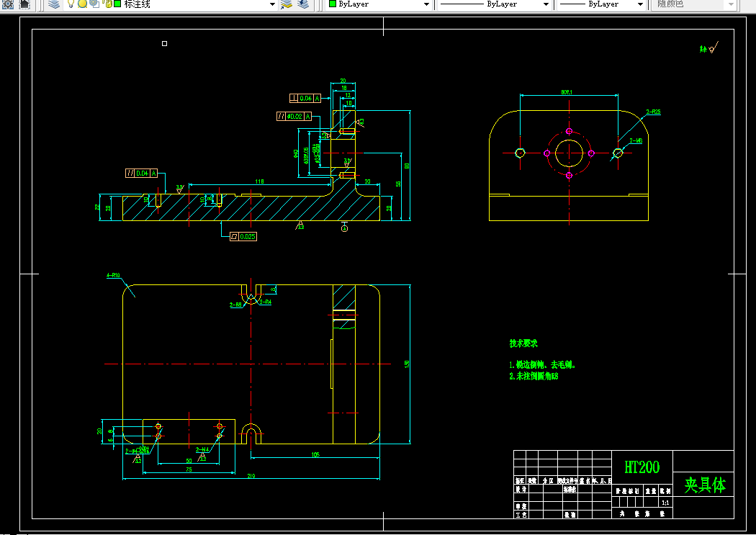The image size is (756, 535).
Task: Click technical requirement line 1 text
Action: [x=542, y=365]
